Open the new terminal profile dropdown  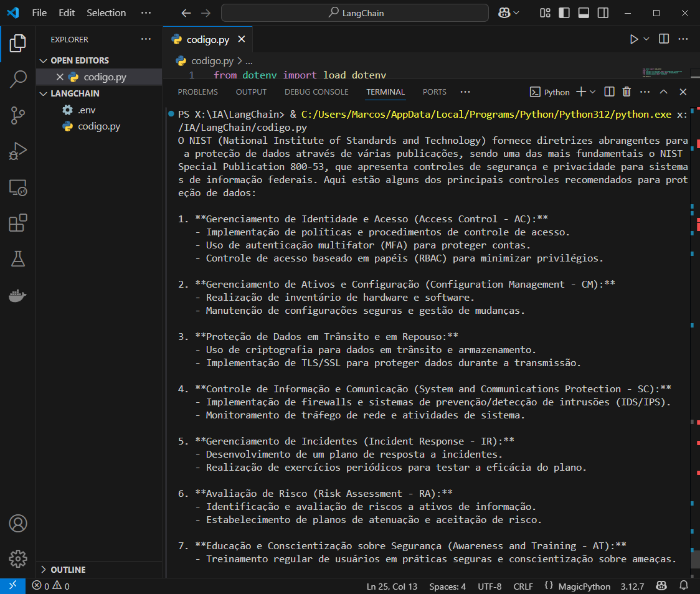pyautogui.click(x=592, y=92)
